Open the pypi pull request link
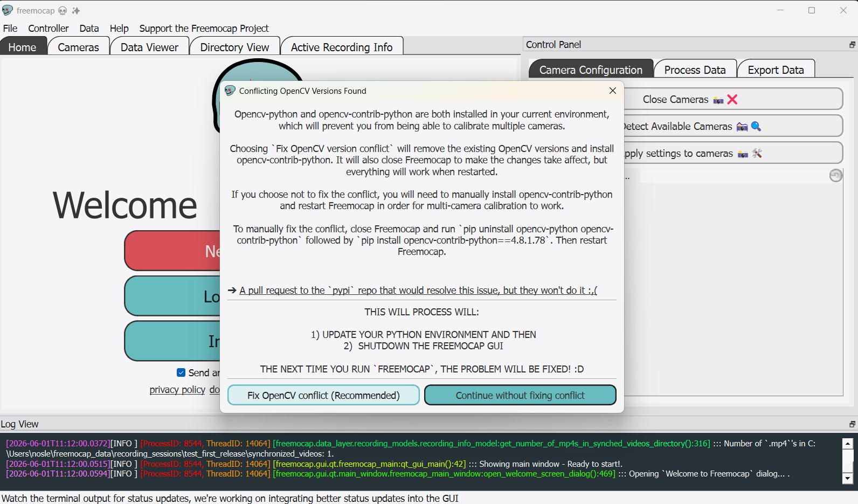 pyautogui.click(x=418, y=290)
